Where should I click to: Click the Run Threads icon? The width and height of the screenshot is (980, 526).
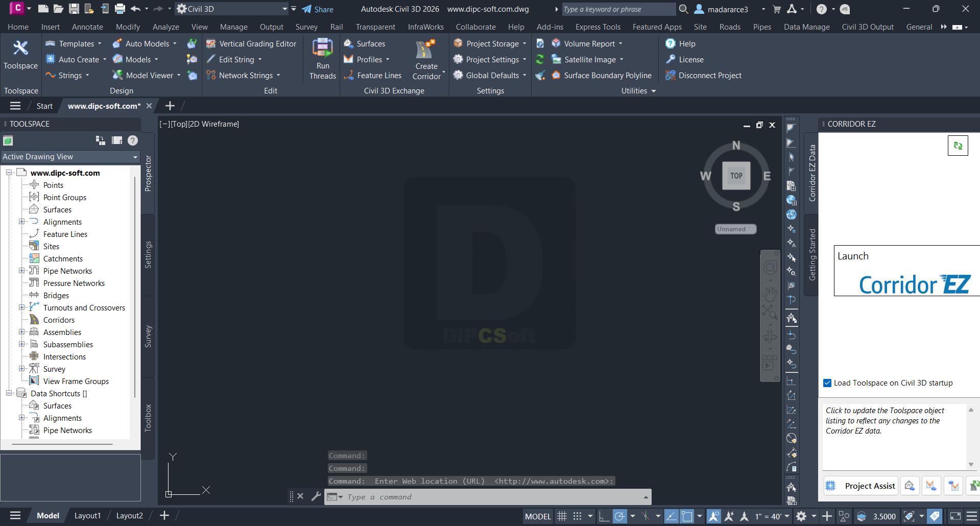323,48
